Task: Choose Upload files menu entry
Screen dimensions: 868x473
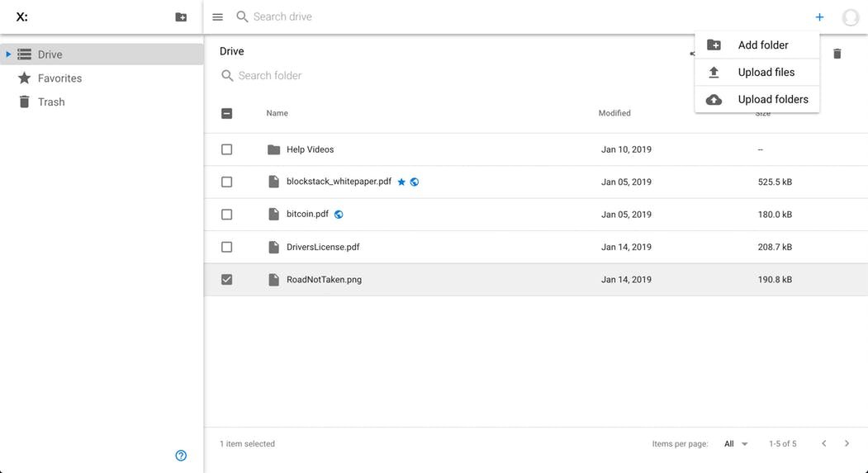Action: pyautogui.click(x=766, y=73)
